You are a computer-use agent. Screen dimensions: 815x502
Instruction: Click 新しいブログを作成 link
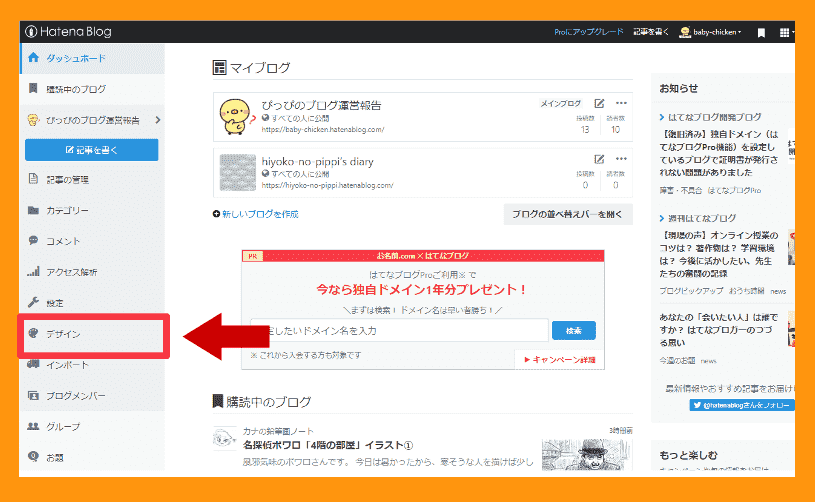tap(255, 214)
